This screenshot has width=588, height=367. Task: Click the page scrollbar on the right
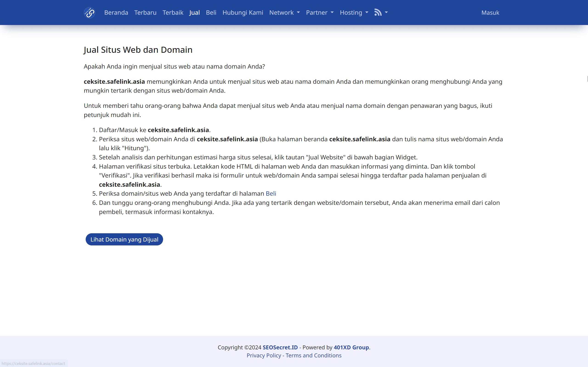coord(587,79)
